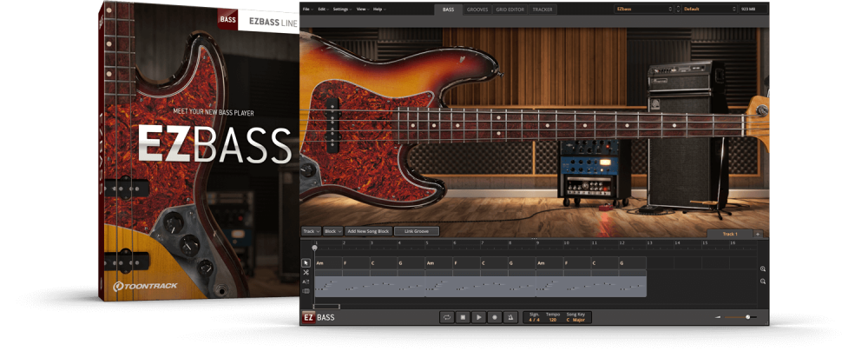
Task: Open the Default preset selector
Action: 710,10
